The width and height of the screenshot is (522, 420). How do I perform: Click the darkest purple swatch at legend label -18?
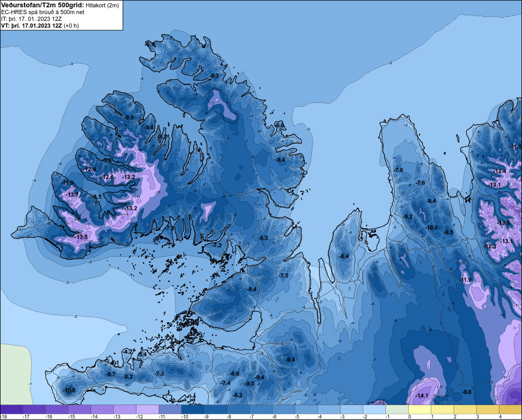11,409
